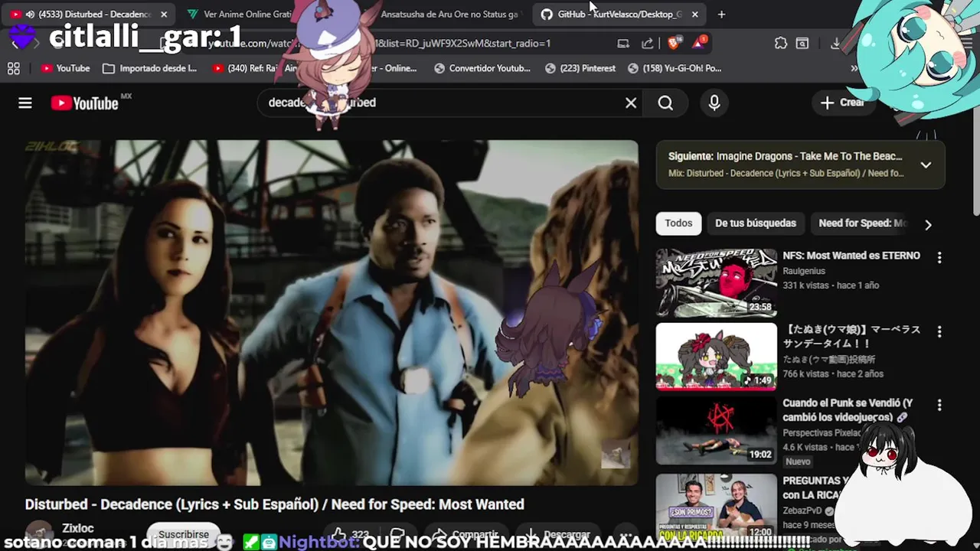The height and width of the screenshot is (551, 980).
Task: Open the Zixloc channel name
Action: (x=78, y=528)
